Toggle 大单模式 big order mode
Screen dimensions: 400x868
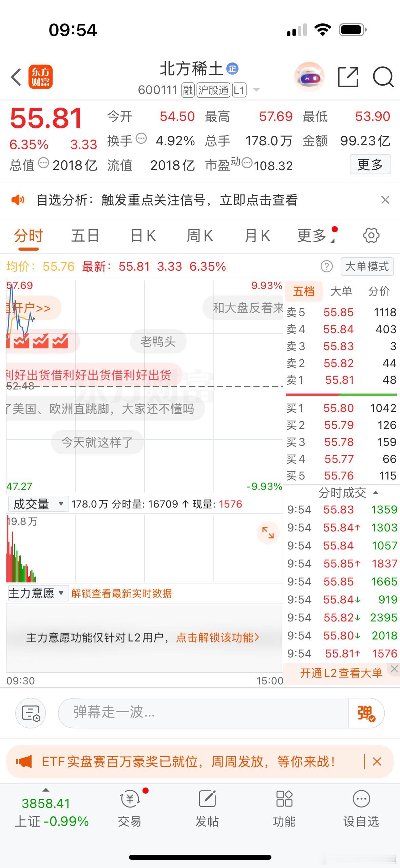367,267
